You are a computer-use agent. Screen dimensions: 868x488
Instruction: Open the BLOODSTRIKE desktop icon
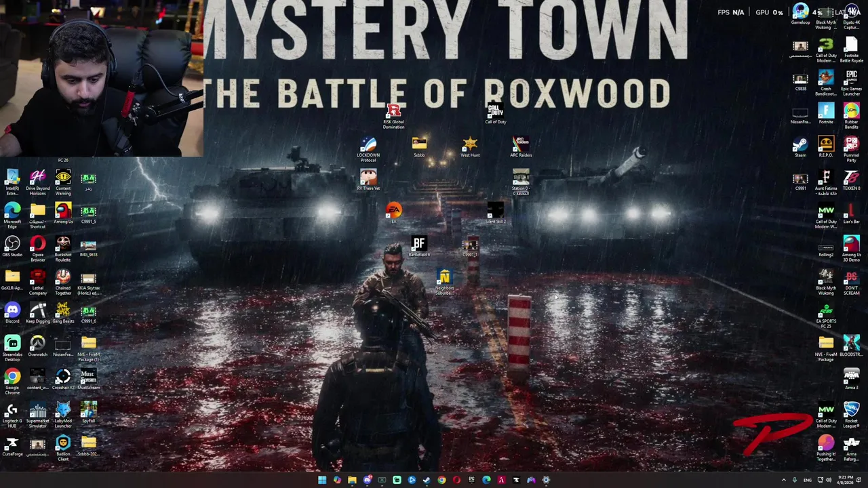click(x=851, y=346)
